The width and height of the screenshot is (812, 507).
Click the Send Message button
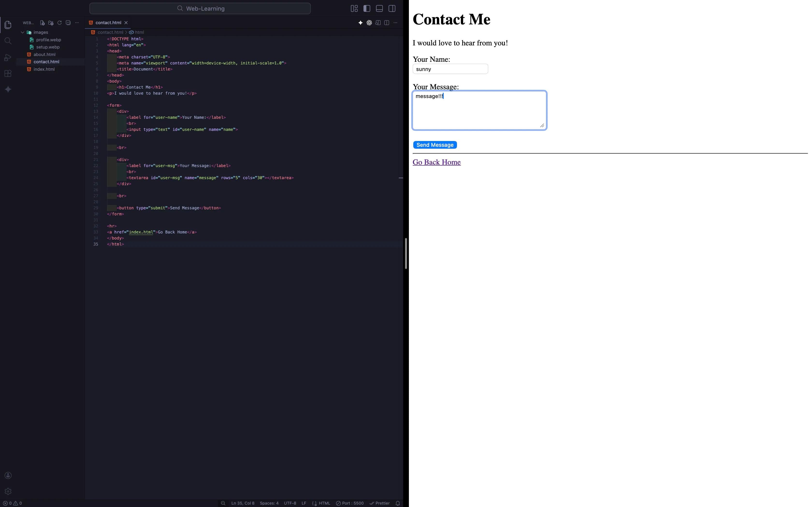coord(435,145)
